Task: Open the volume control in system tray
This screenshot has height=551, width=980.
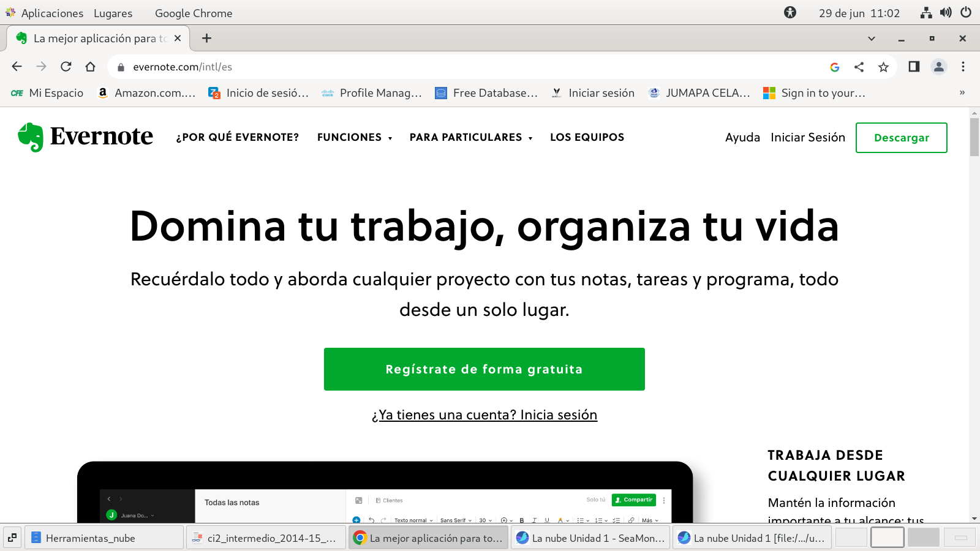Action: click(946, 13)
